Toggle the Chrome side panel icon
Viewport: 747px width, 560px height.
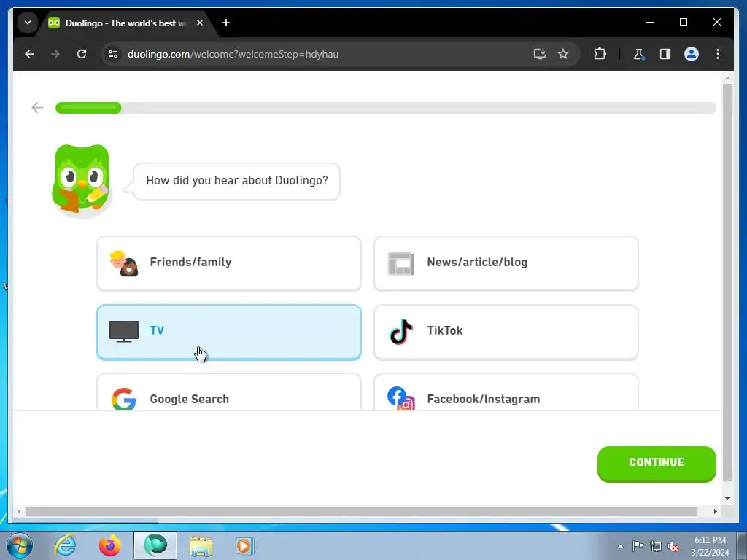[665, 54]
